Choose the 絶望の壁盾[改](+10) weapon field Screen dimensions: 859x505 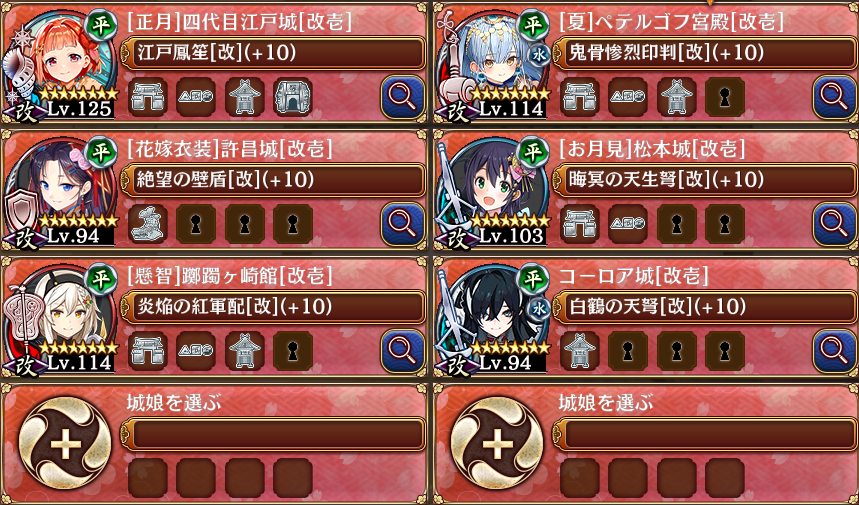coord(273,180)
